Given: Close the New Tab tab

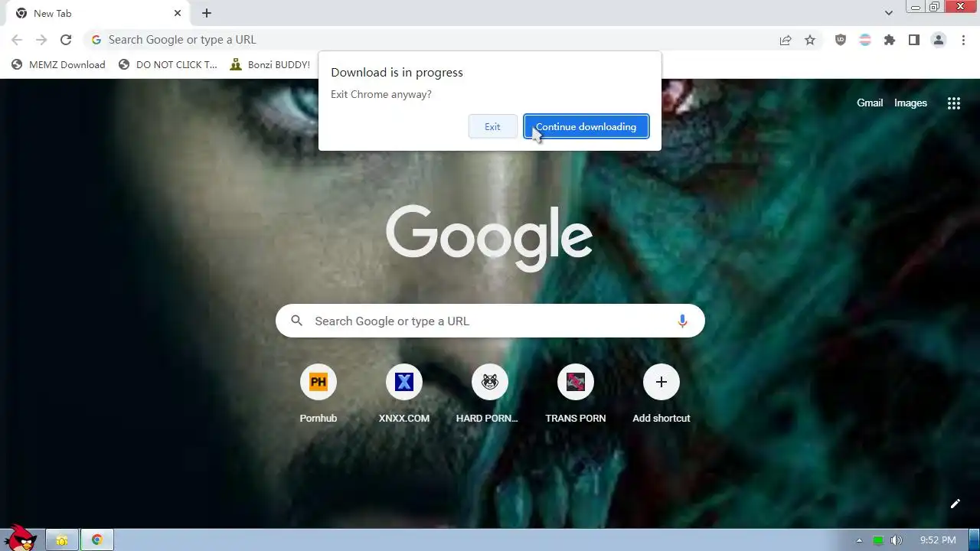Looking at the screenshot, I should pyautogui.click(x=178, y=13).
